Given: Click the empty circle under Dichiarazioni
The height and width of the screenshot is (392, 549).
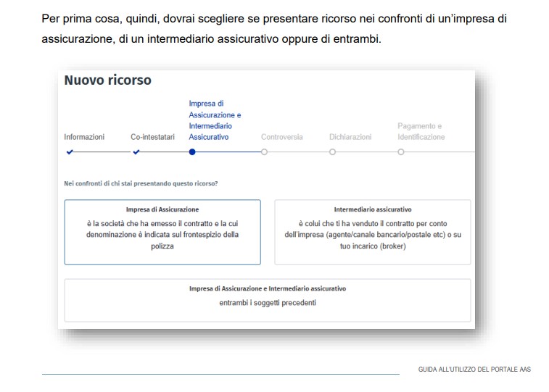Looking at the screenshot, I should point(332,152).
